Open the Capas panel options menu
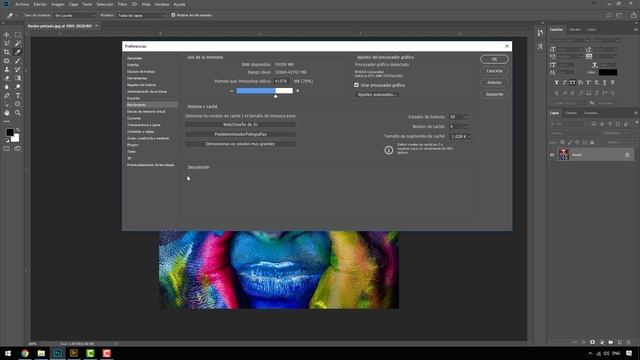Image resolution: width=640 pixels, height=360 pixels. [x=636, y=113]
